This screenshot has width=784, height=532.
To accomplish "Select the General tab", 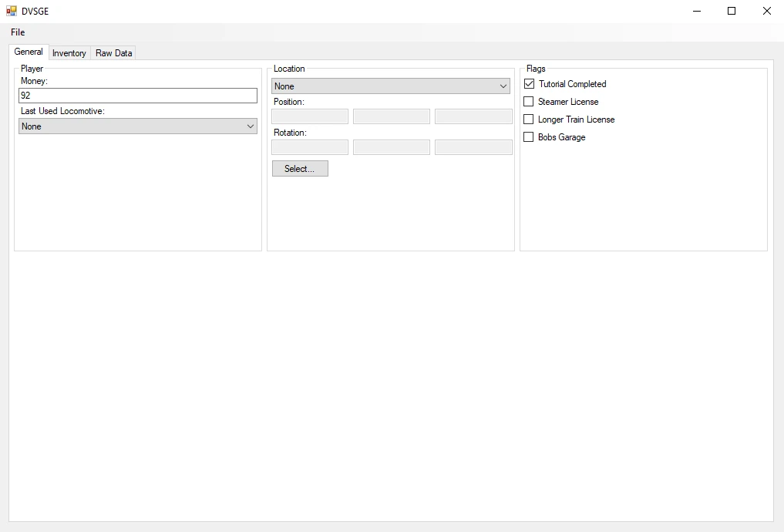I will tap(29, 52).
